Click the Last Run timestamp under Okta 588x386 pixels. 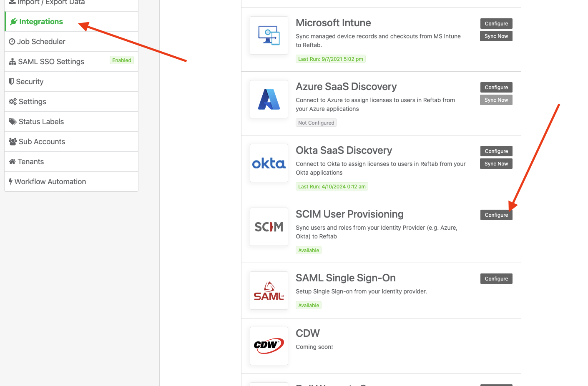coord(332,186)
